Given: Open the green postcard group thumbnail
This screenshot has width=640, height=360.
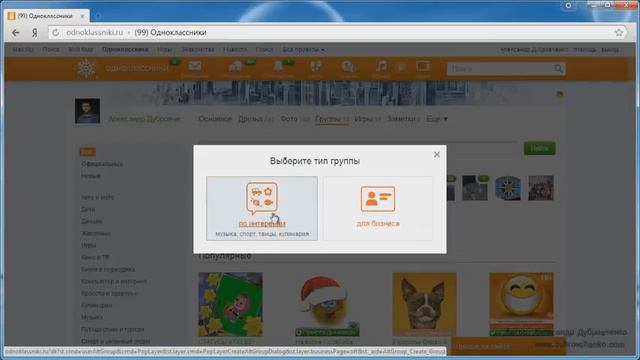Looking at the screenshot, I should 231,304.
